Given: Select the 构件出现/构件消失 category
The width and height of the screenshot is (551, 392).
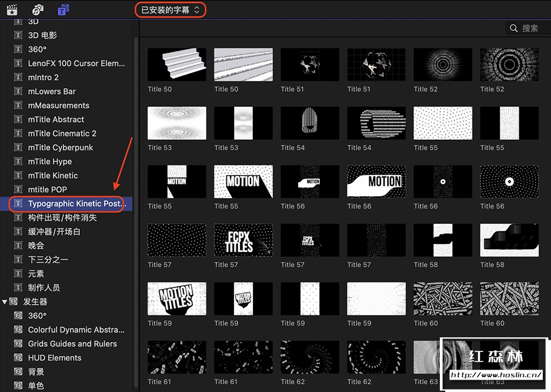Looking at the screenshot, I should tap(67, 218).
